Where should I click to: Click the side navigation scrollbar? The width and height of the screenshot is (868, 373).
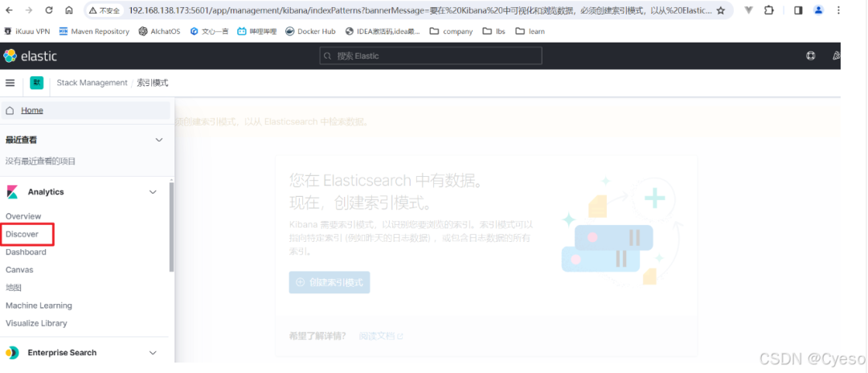[172, 227]
